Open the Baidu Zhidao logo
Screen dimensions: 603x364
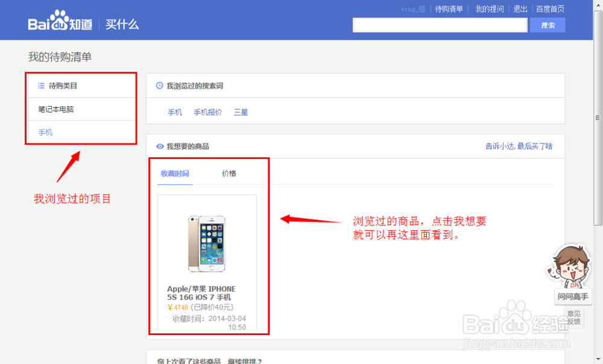(x=60, y=20)
